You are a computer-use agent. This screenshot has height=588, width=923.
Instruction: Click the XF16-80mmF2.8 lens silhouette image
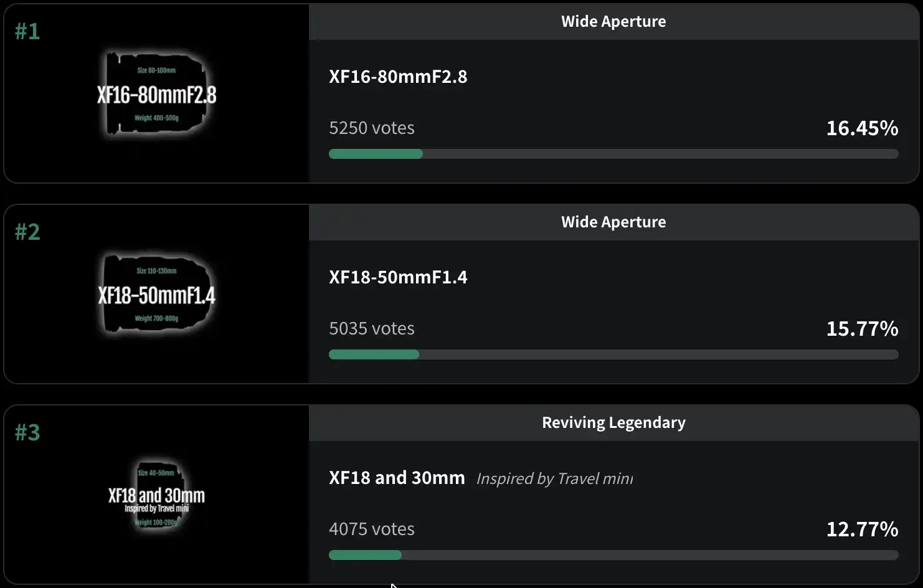156,94
